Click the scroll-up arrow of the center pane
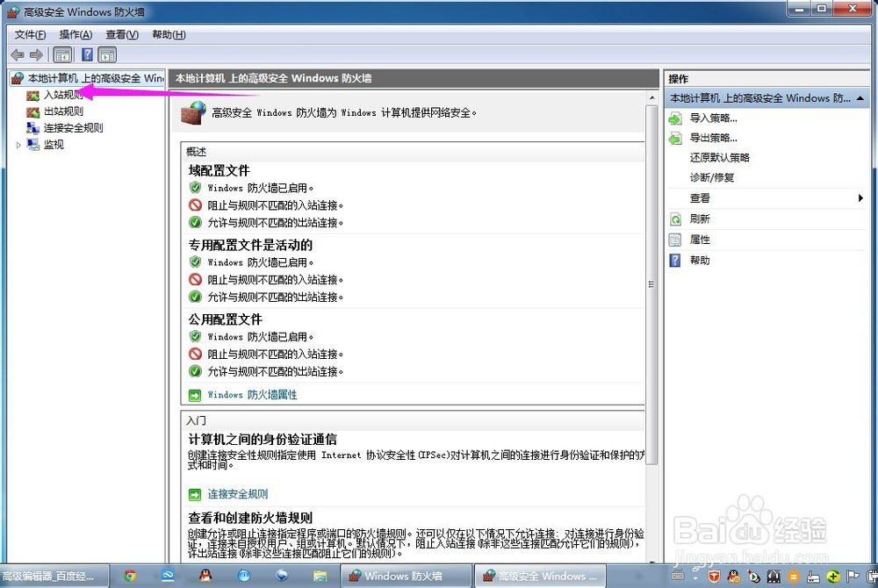 (651, 98)
